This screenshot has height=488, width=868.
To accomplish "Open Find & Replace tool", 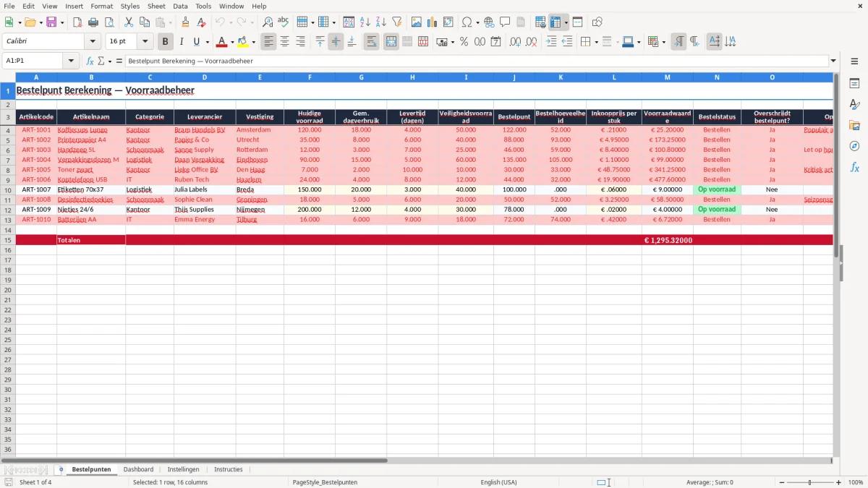I will 268,22.
